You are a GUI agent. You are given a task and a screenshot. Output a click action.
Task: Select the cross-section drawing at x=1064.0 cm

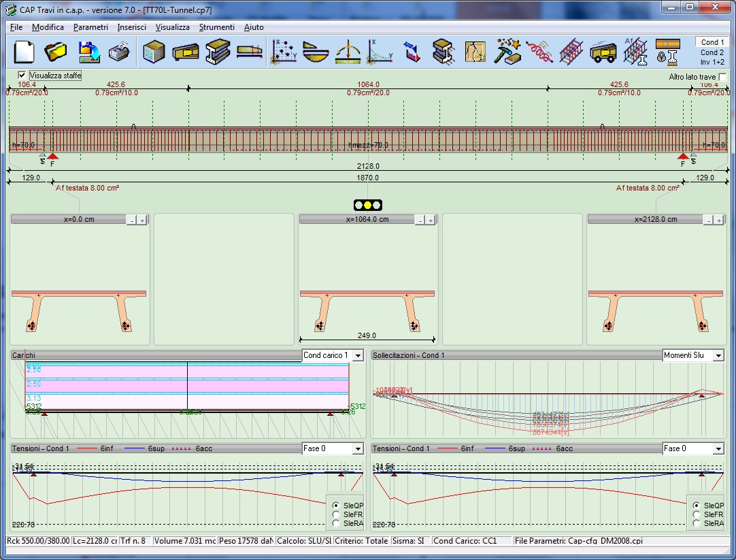coord(367,311)
